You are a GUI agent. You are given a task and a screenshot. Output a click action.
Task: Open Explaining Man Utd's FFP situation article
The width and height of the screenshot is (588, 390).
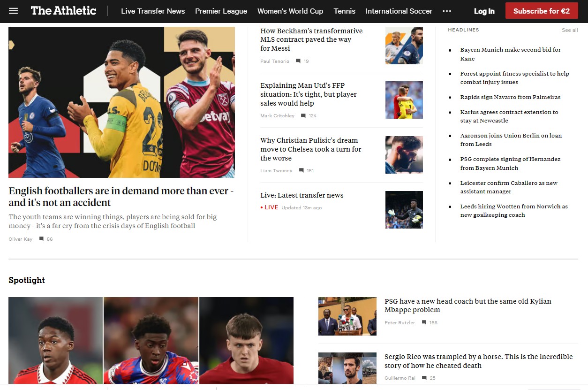(x=309, y=94)
